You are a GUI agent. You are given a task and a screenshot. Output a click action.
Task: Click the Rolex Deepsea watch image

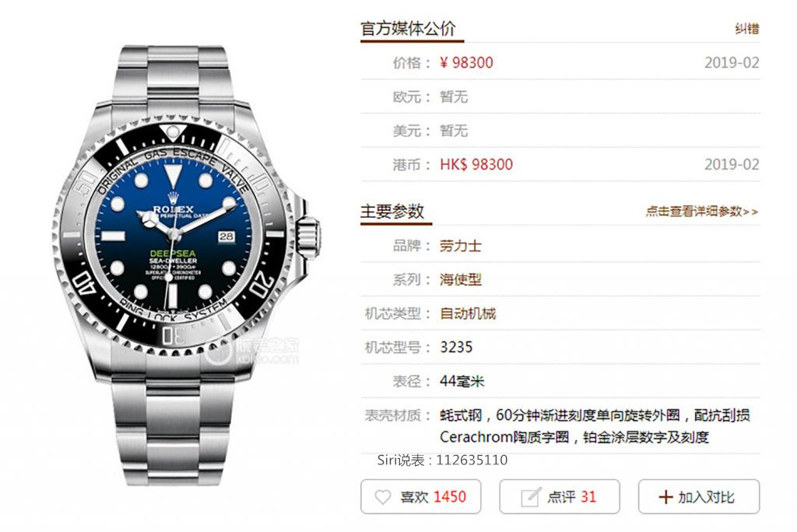(x=185, y=264)
